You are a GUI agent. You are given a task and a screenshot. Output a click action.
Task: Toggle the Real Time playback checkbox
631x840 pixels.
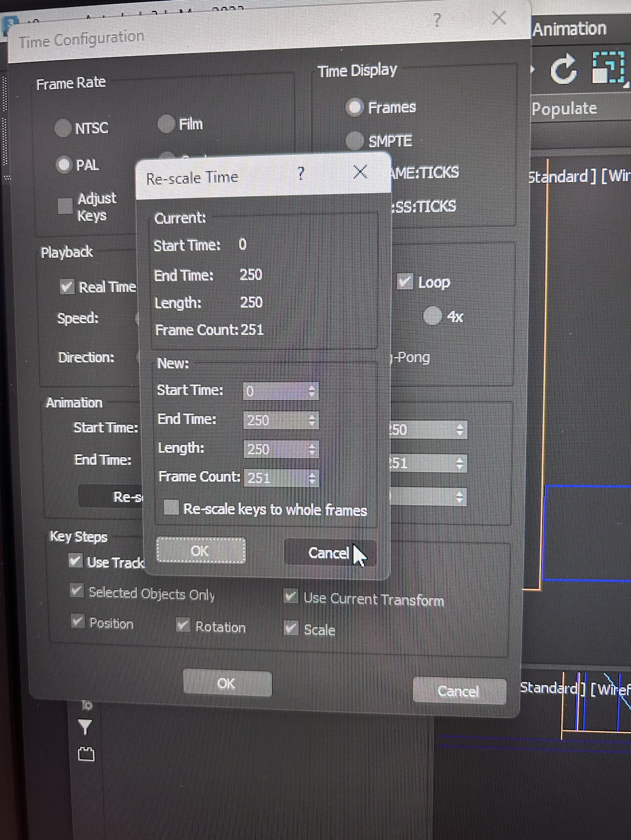coord(67,287)
